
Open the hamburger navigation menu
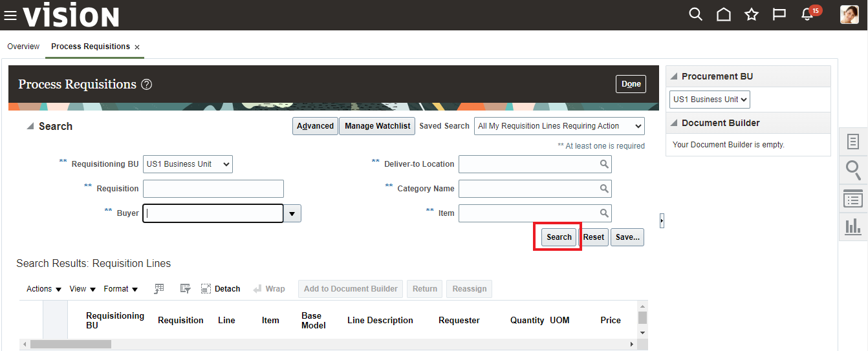pyautogui.click(x=10, y=15)
